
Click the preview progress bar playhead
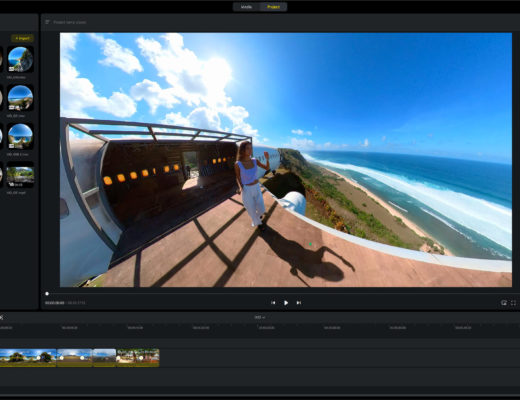(47, 294)
